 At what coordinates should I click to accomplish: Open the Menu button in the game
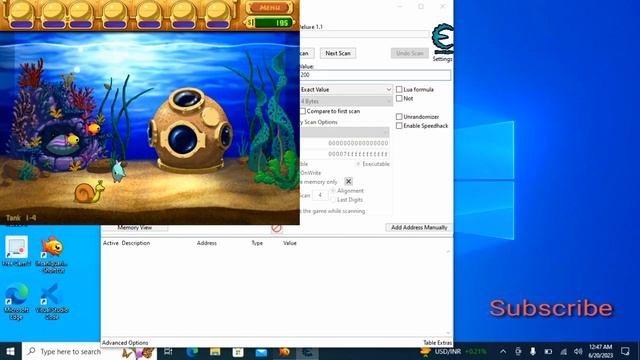click(270, 7)
